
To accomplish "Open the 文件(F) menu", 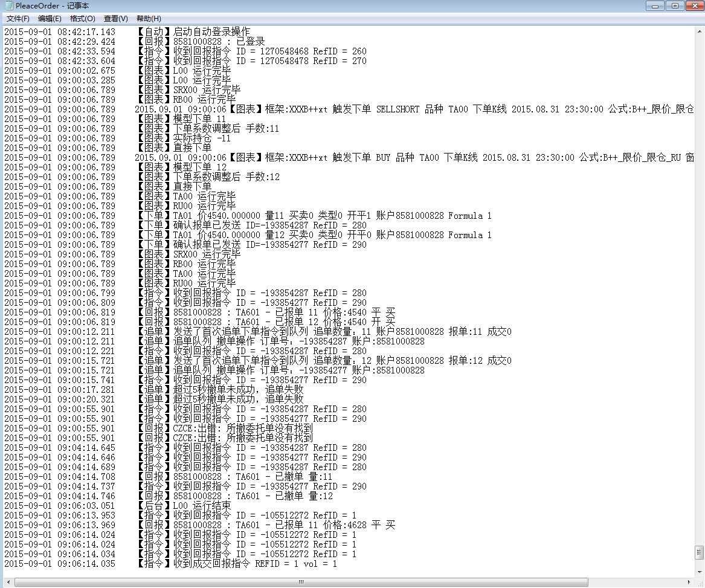I will (x=18, y=19).
